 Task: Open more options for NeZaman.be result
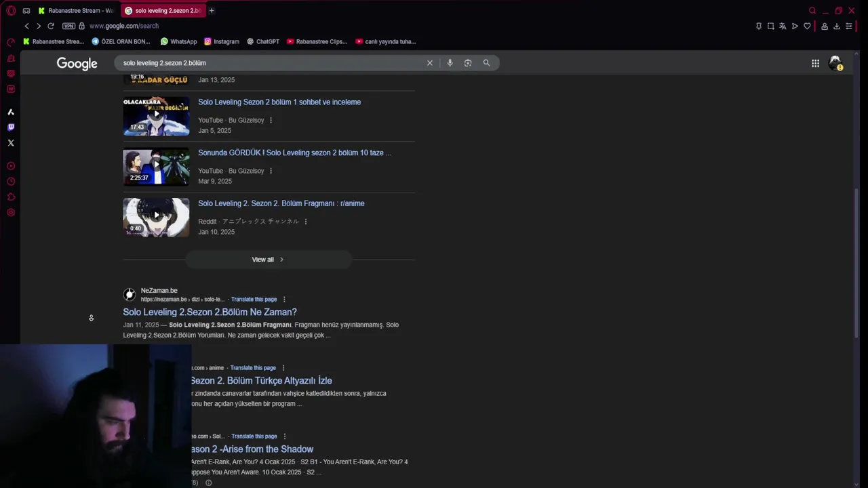click(284, 299)
